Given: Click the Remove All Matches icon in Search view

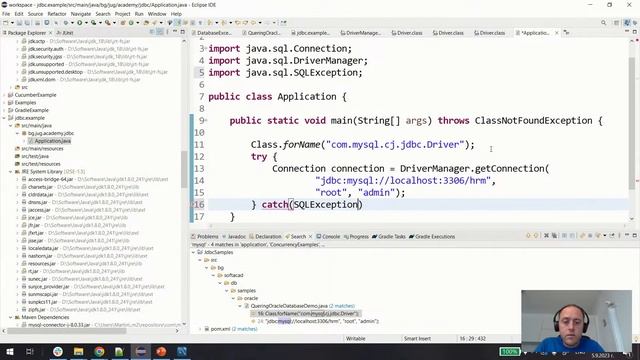Looking at the screenshot, I should point(554,236).
